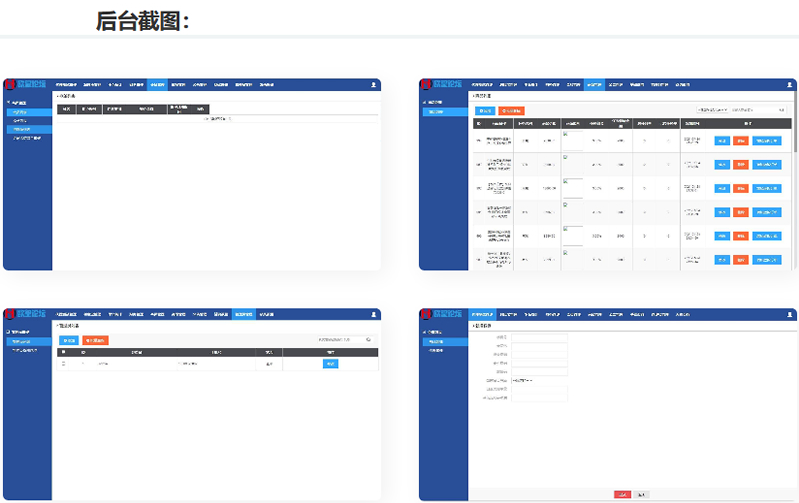Click the red logo in bottom-right screenshot header
Screen dimensions: 799x503
pos(425,314)
